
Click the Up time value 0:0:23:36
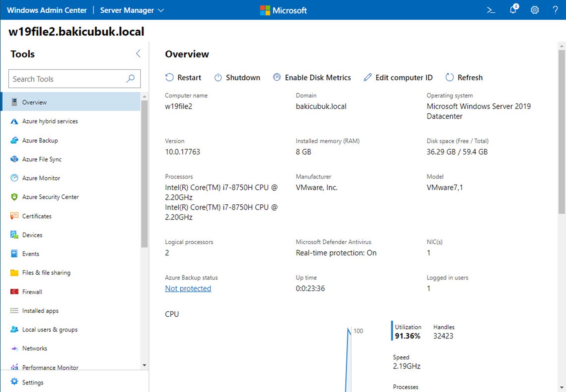[x=310, y=288]
